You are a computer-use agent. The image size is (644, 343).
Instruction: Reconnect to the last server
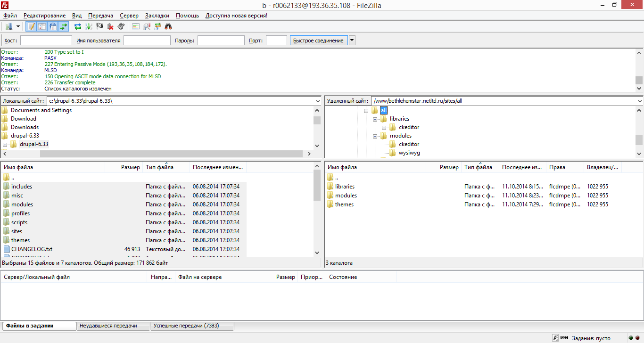tap(122, 26)
